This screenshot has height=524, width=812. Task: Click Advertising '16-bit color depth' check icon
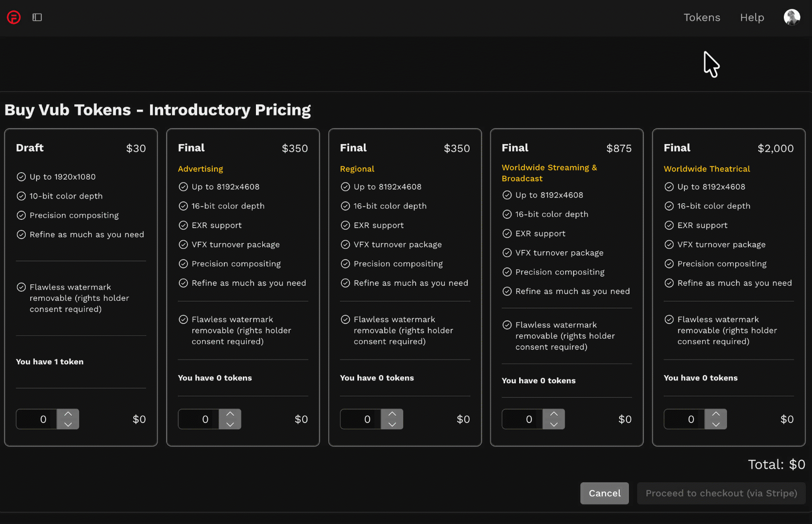[x=183, y=206]
